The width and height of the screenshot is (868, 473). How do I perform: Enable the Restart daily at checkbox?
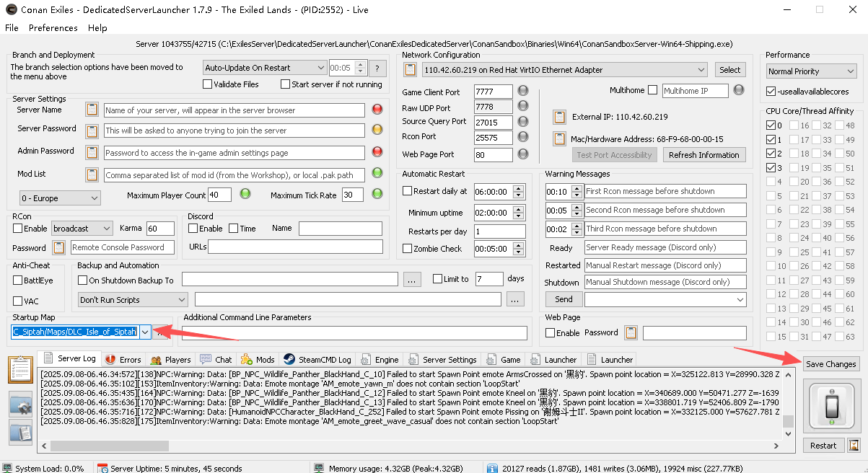[408, 191]
